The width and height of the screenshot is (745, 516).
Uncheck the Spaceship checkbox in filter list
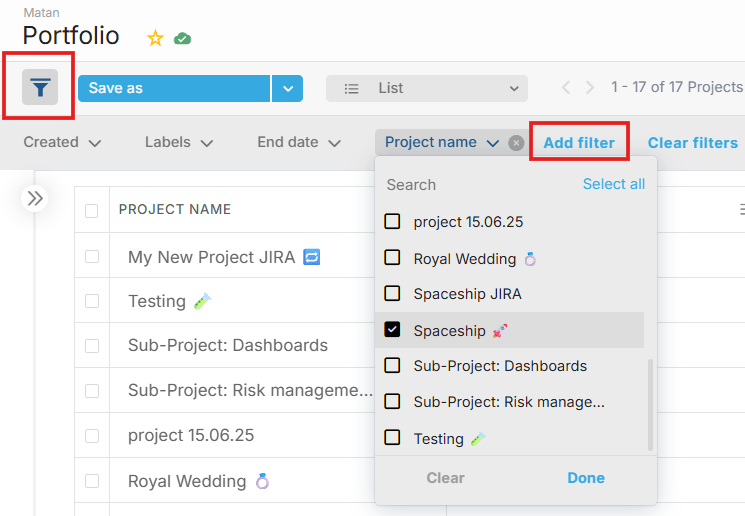tap(392, 330)
